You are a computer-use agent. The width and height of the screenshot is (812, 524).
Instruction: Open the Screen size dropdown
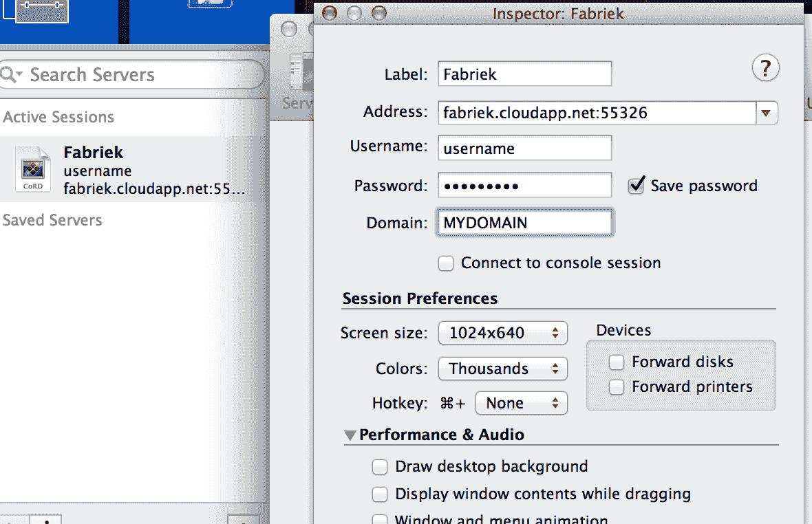point(502,333)
